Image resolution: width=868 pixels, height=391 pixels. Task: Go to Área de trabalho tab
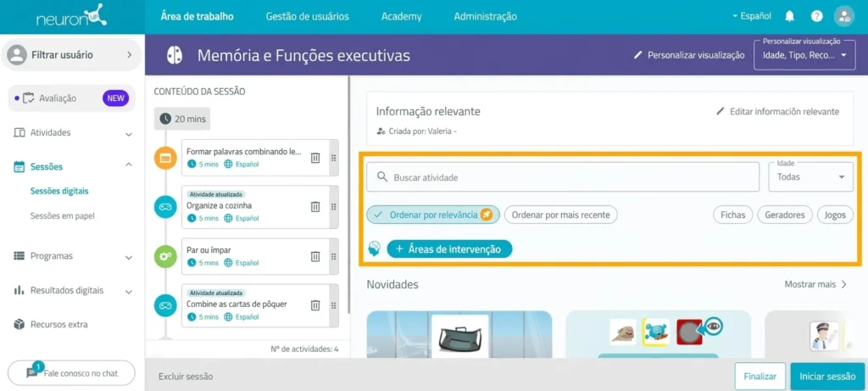[x=197, y=17]
